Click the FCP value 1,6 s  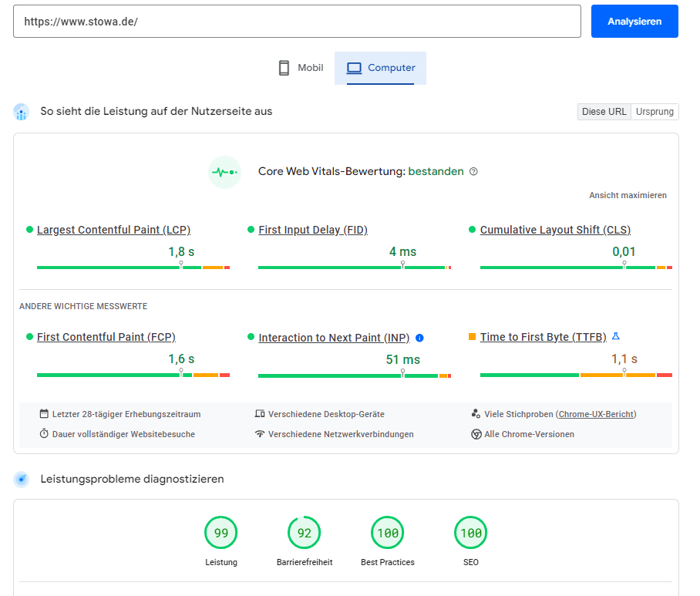181,359
